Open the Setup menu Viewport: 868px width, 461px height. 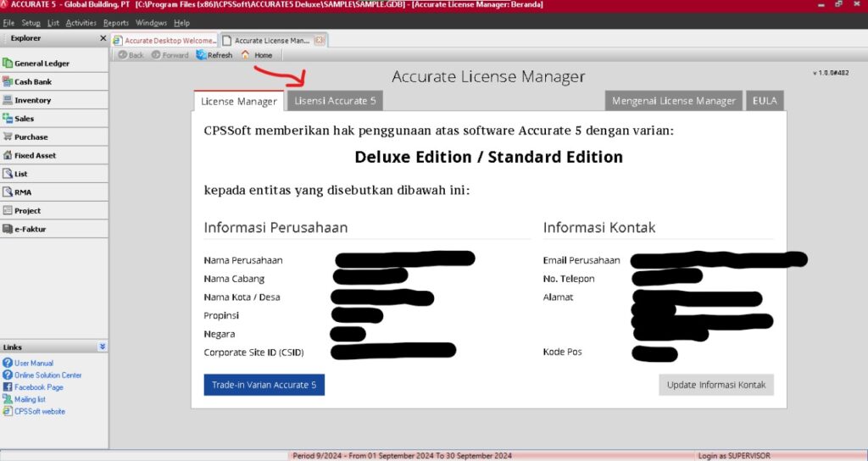tap(31, 23)
